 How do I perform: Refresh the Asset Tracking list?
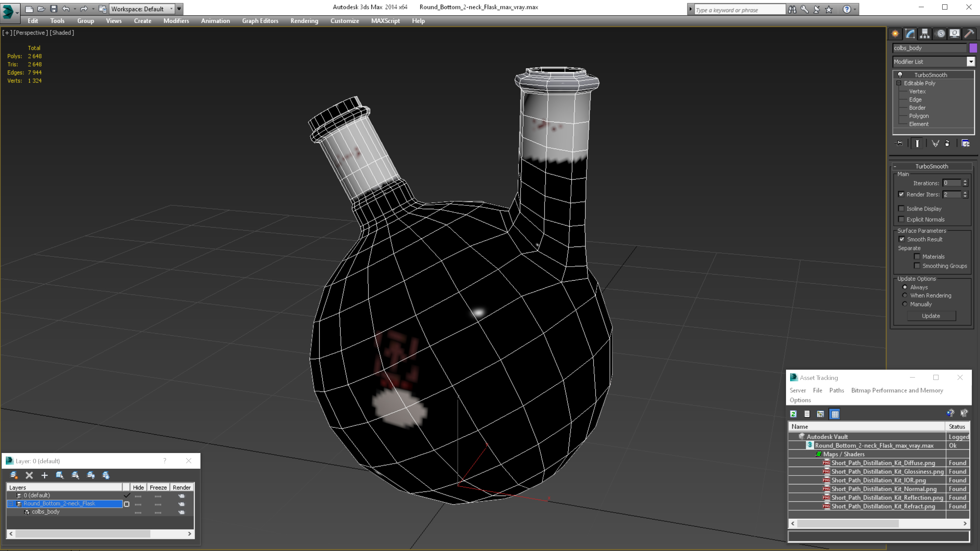(794, 414)
